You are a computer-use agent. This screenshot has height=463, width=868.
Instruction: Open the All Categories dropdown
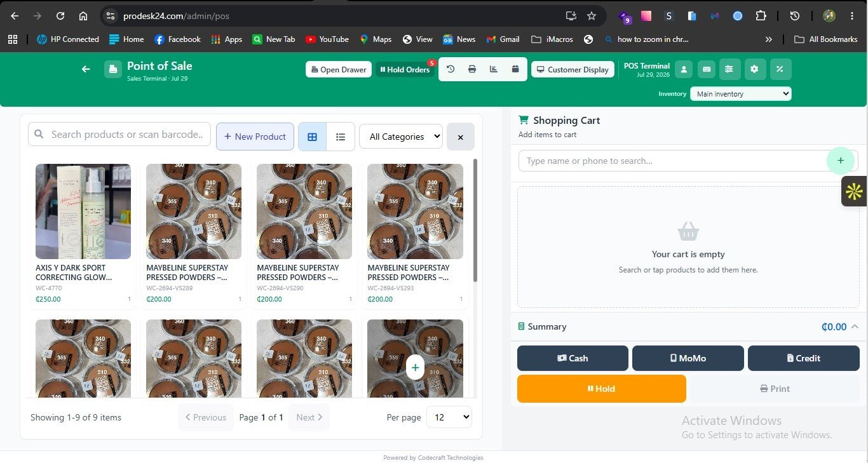[400, 137]
